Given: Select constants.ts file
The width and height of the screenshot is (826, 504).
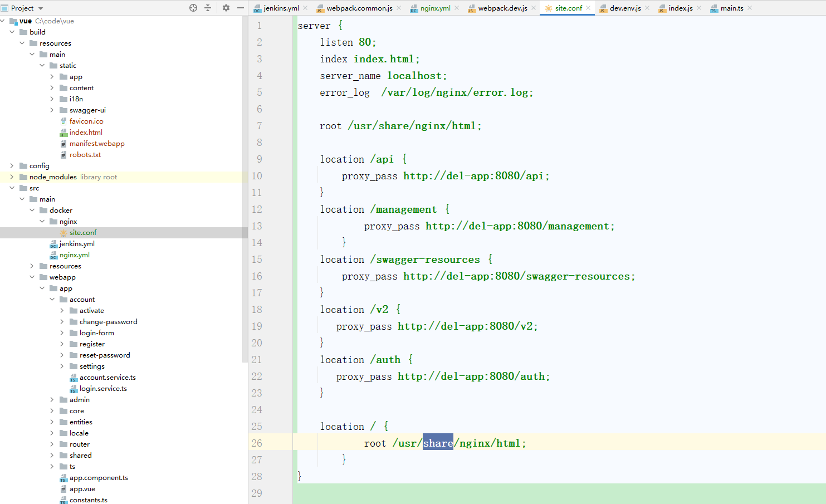Looking at the screenshot, I should click(88, 500).
